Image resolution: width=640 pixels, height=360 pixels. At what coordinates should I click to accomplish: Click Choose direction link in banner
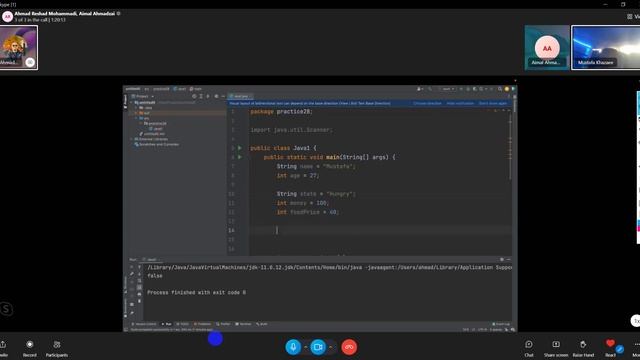click(427, 103)
